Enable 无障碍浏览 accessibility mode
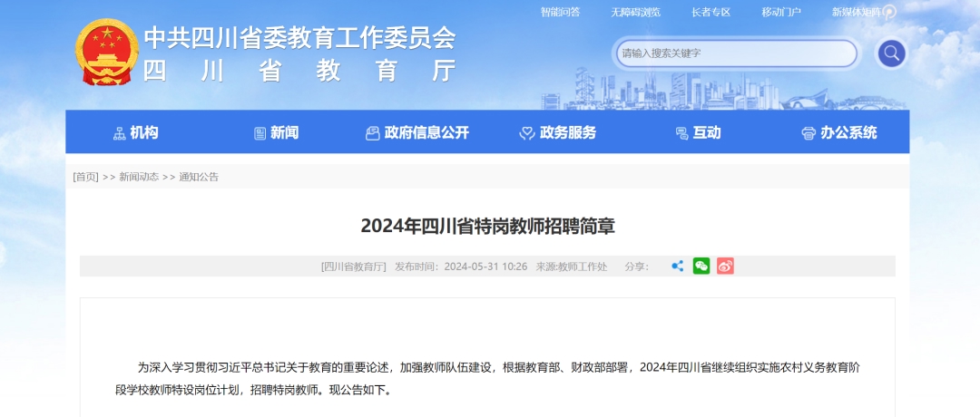The image size is (980, 417). click(x=635, y=12)
